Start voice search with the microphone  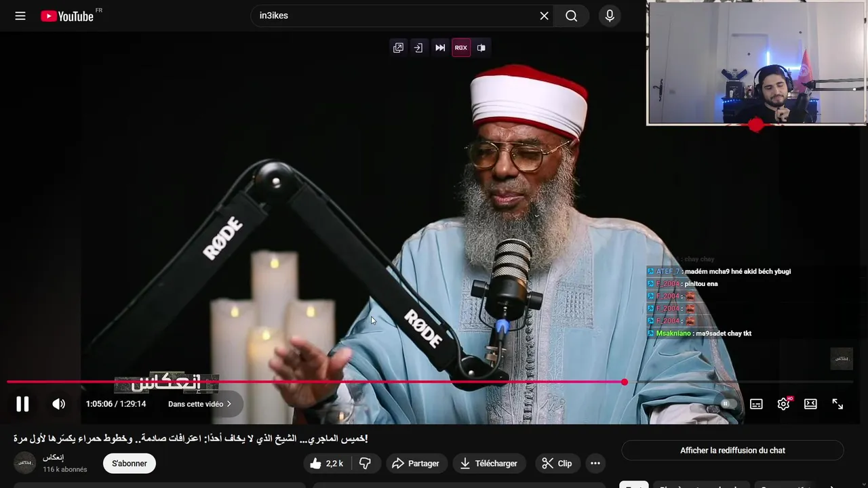pyautogui.click(x=610, y=16)
